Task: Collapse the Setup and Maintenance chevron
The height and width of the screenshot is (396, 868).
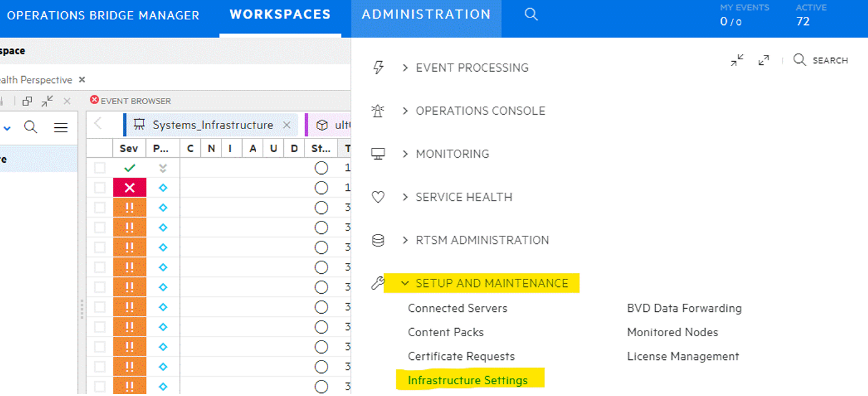Action: 405,283
